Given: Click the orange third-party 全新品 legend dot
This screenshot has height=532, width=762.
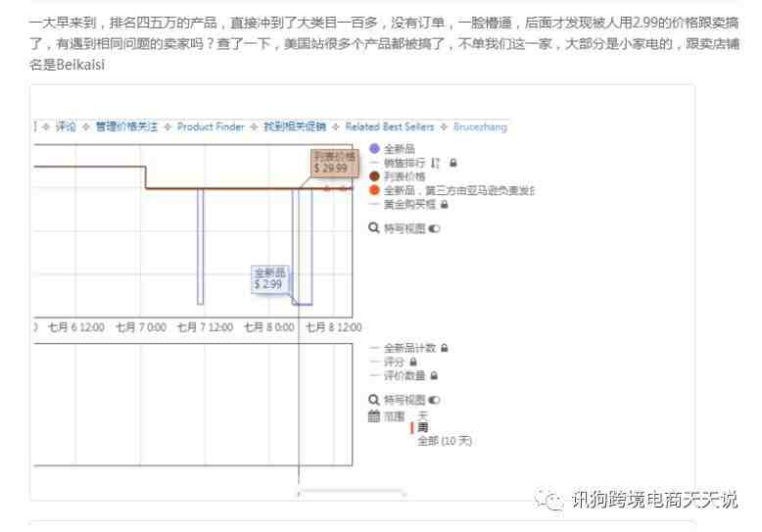Looking at the screenshot, I should coord(374,190).
